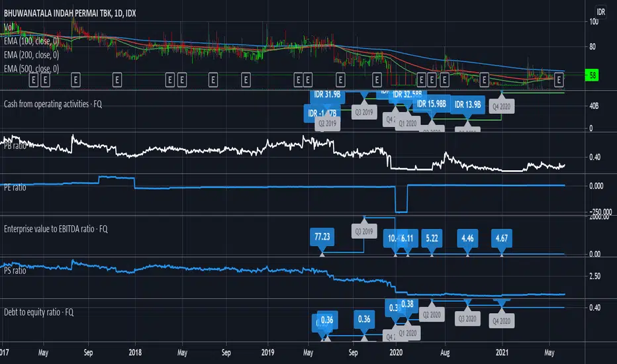Select the EMA (100, close, 0) legend

tap(31, 41)
